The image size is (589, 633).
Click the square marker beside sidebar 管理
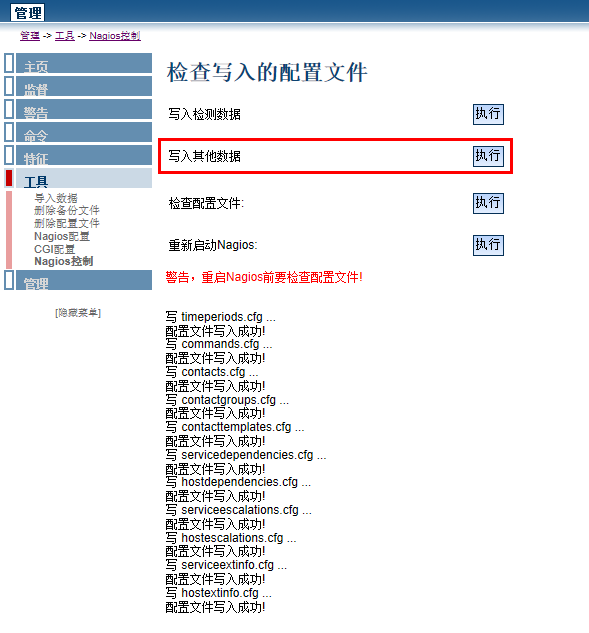pyautogui.click(x=9, y=280)
